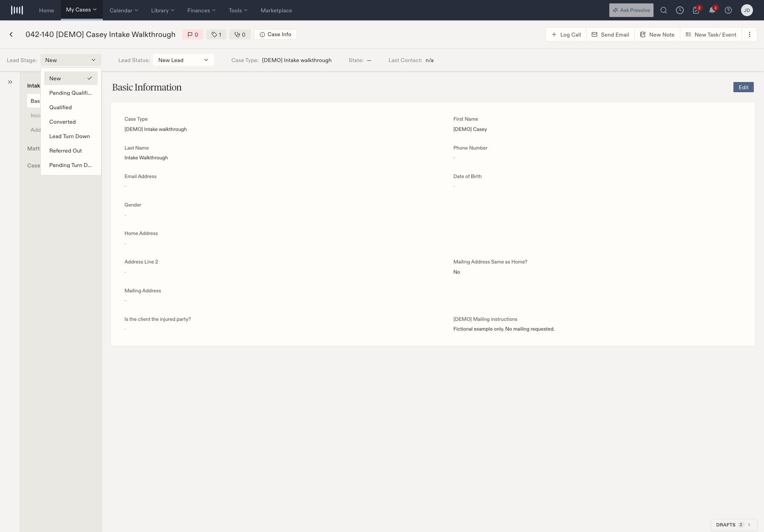This screenshot has width=764, height=532.
Task: Open the tasks clipboard icon with badge 2
Action: [x=696, y=10]
